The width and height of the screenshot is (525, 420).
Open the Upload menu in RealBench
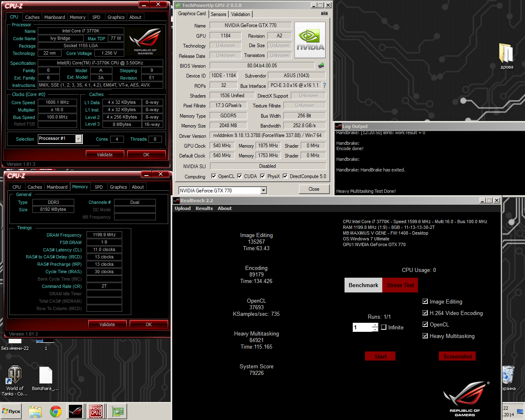tap(183, 208)
